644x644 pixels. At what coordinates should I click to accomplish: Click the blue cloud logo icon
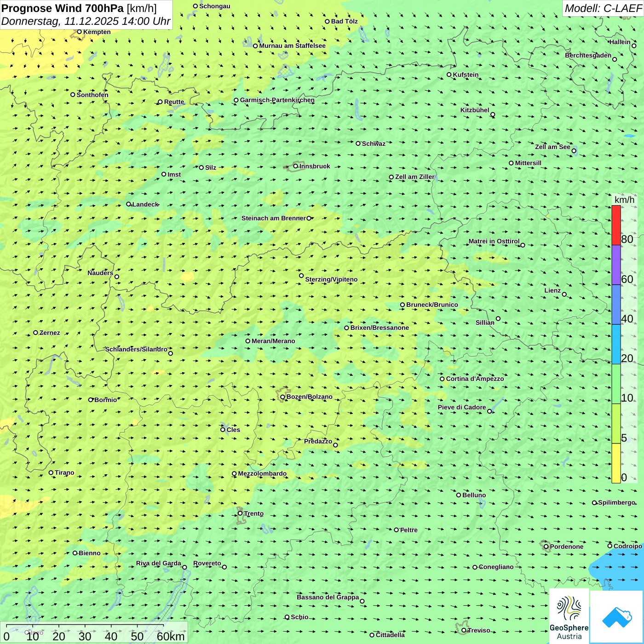coord(616,617)
